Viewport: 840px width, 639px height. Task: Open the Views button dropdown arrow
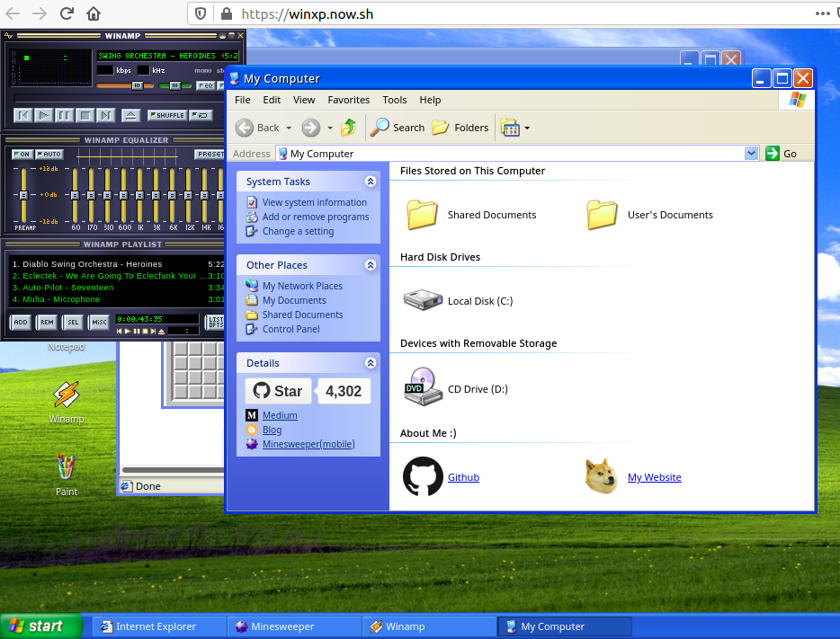coord(527,128)
